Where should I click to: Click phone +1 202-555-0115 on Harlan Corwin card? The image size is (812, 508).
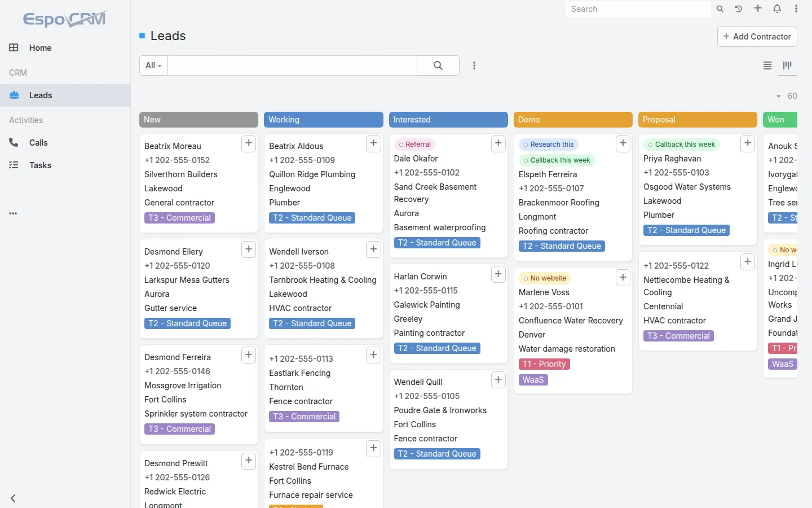click(426, 291)
